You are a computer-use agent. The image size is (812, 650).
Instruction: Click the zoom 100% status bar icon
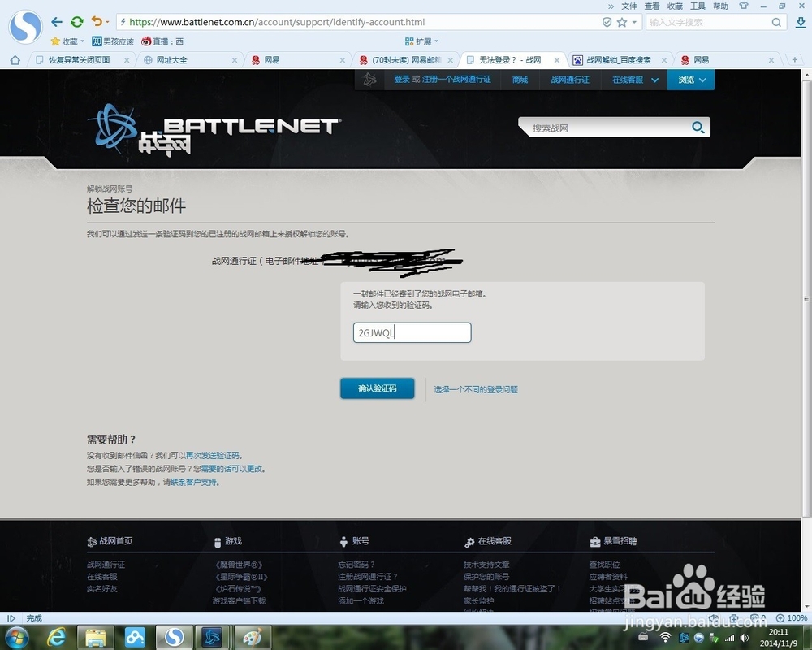pyautogui.click(x=792, y=617)
